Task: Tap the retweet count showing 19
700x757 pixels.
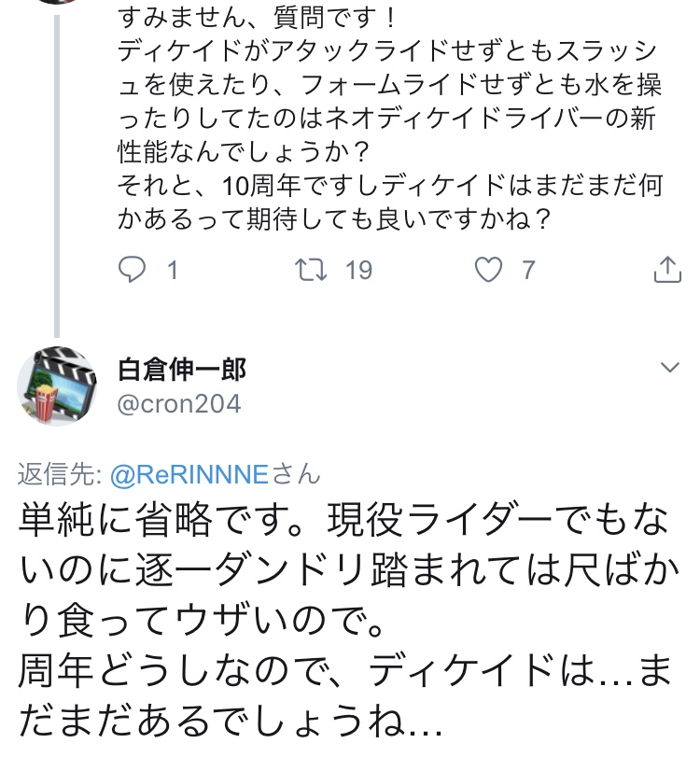Action: (x=358, y=270)
